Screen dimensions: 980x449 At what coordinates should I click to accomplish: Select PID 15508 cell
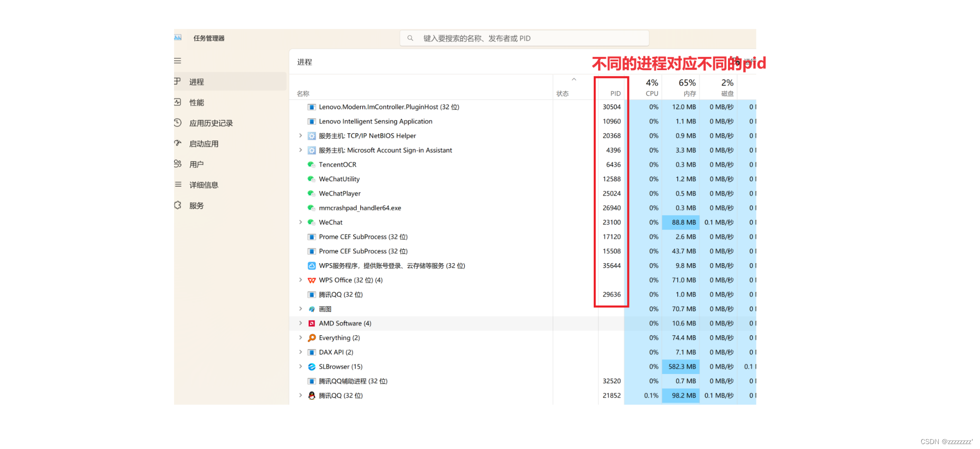click(611, 251)
